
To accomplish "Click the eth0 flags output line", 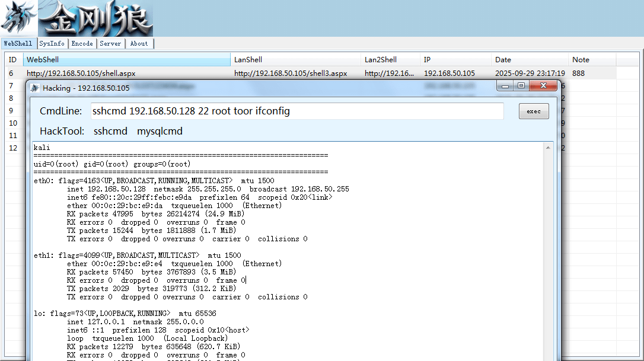I will (x=154, y=181).
